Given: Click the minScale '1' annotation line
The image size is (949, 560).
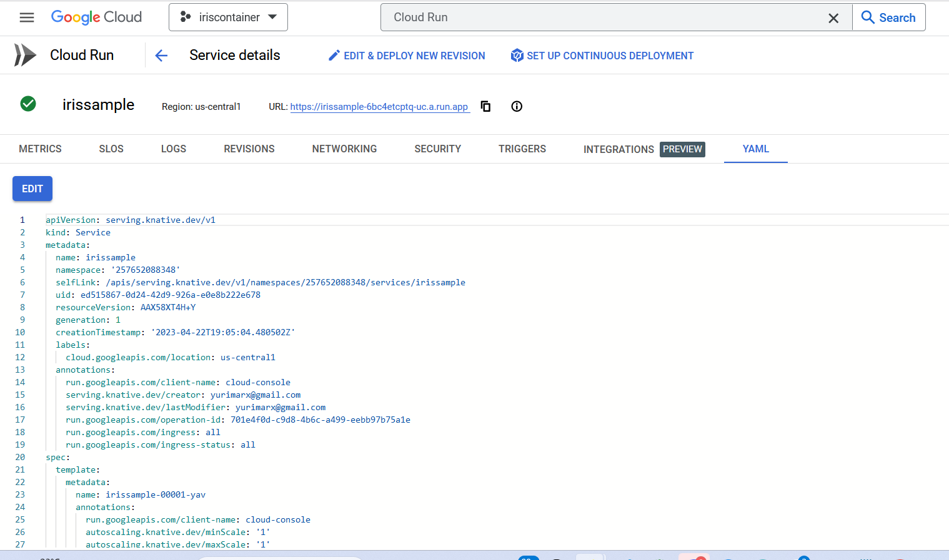Looking at the screenshot, I should (x=178, y=532).
